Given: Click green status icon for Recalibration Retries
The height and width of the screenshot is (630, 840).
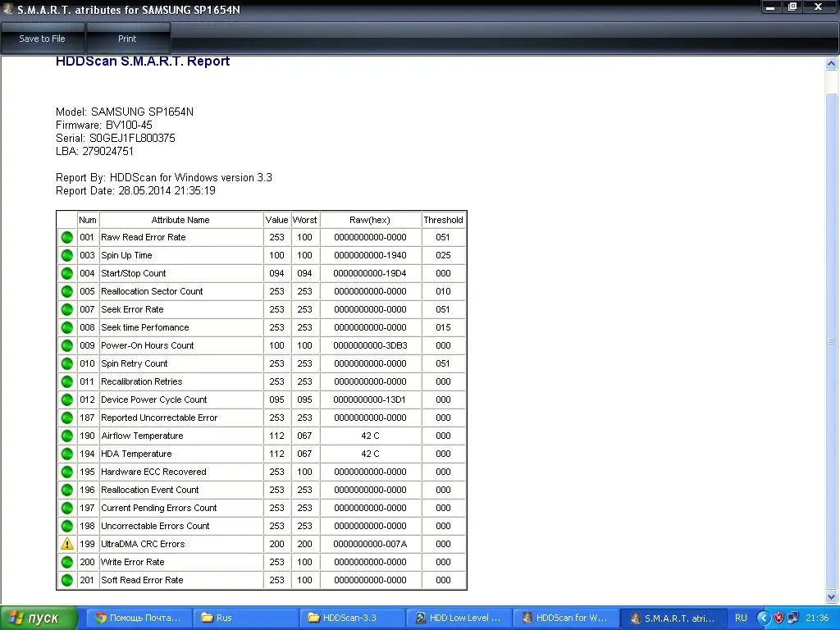Looking at the screenshot, I should click(x=67, y=381).
